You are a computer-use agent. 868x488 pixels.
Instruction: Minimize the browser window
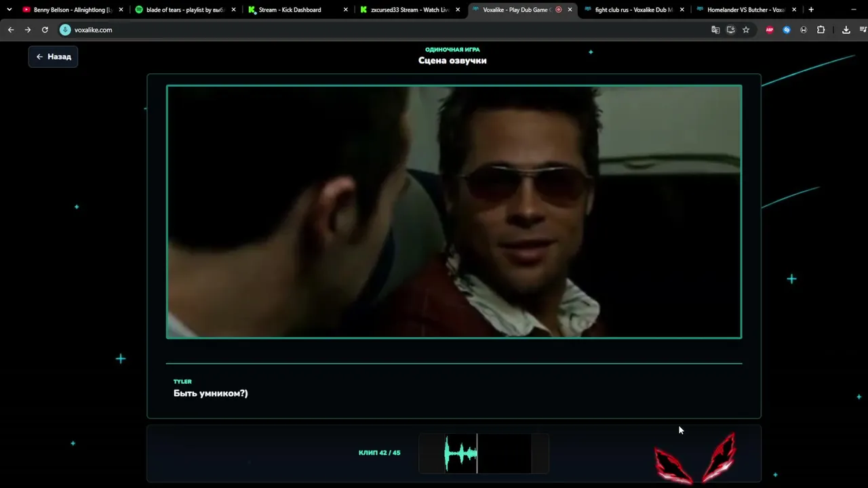(853, 9)
